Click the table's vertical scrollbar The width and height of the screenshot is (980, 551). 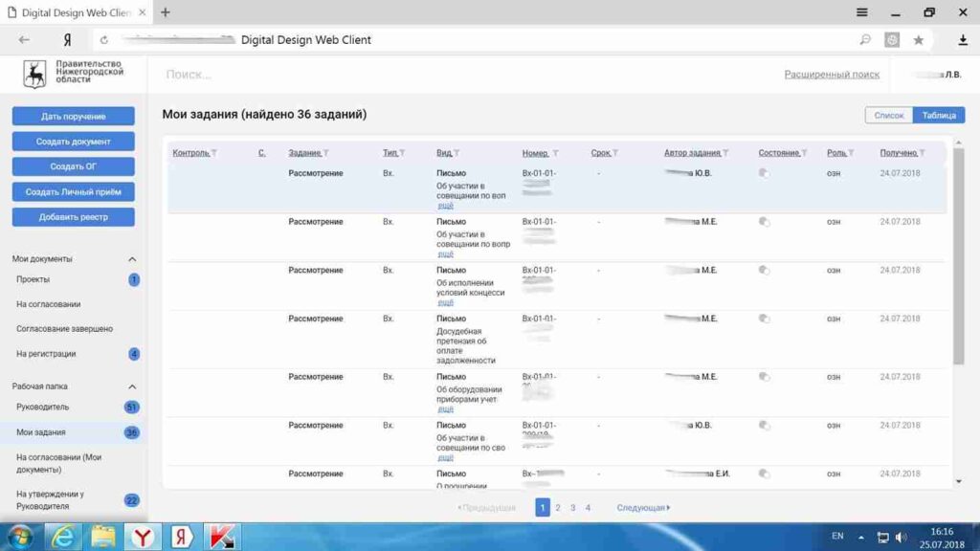959,258
